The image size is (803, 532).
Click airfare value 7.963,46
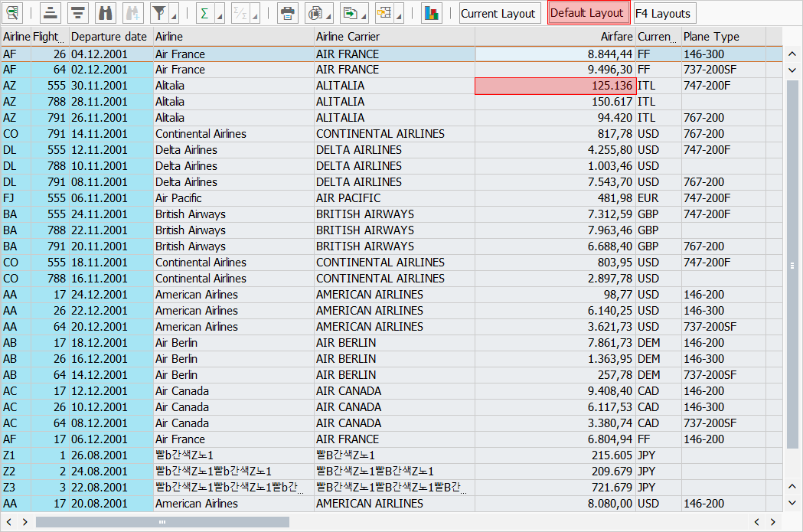pyautogui.click(x=556, y=230)
